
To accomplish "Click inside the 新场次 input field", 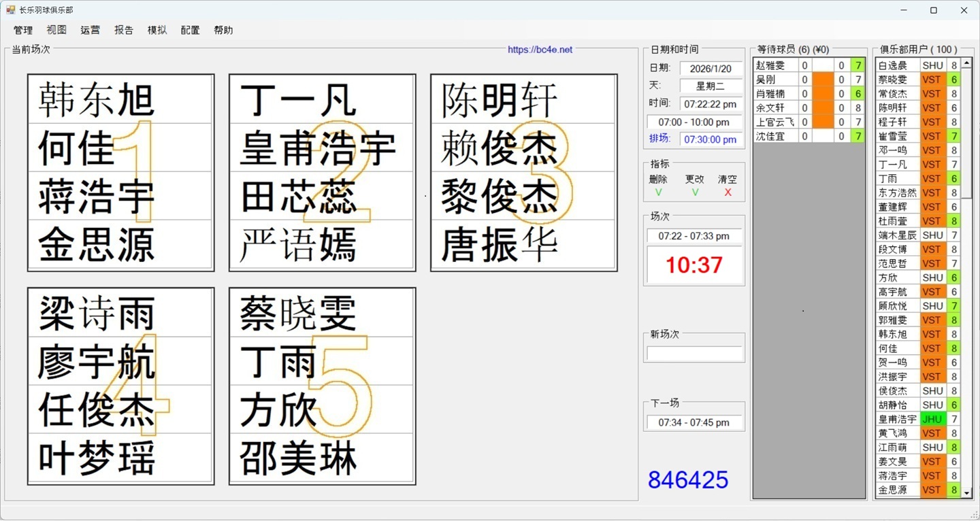I will tap(693, 352).
